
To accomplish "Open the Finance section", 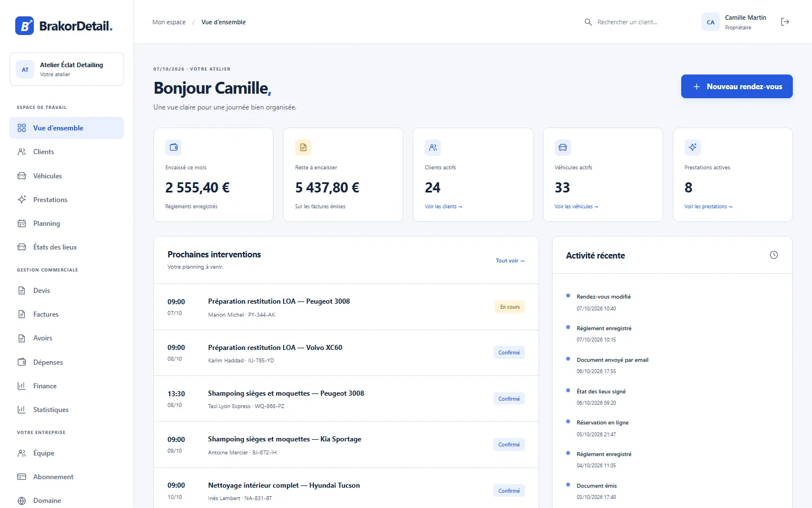I will tap(67, 386).
